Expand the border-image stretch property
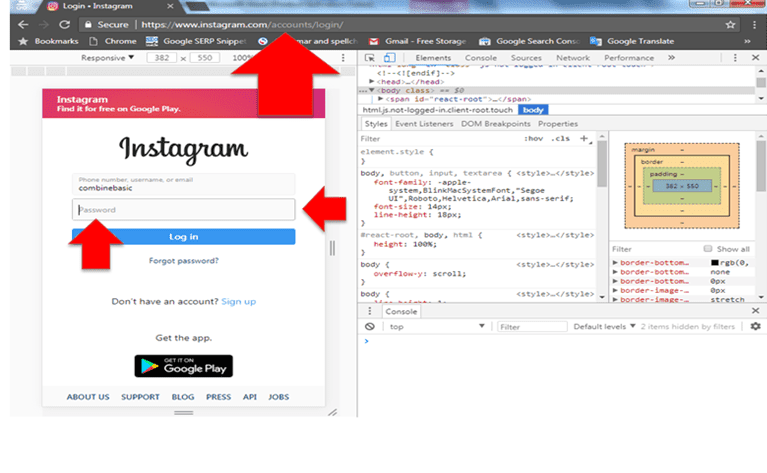 [615, 299]
